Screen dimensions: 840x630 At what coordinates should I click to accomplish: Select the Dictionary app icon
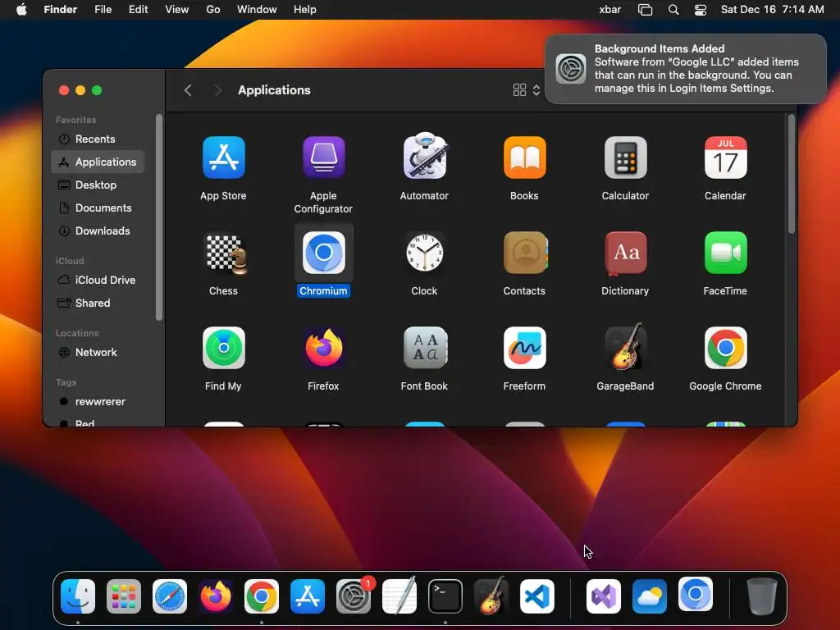coord(625,253)
